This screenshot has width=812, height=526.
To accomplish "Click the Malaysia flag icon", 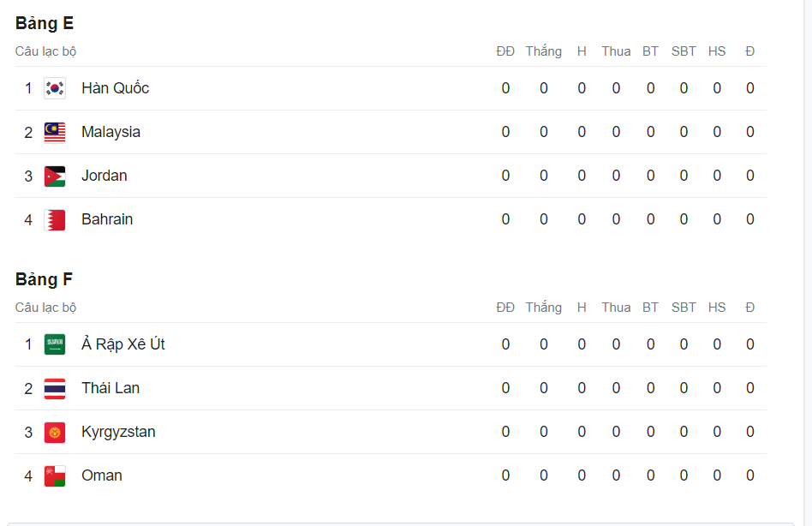I will tap(55, 132).
